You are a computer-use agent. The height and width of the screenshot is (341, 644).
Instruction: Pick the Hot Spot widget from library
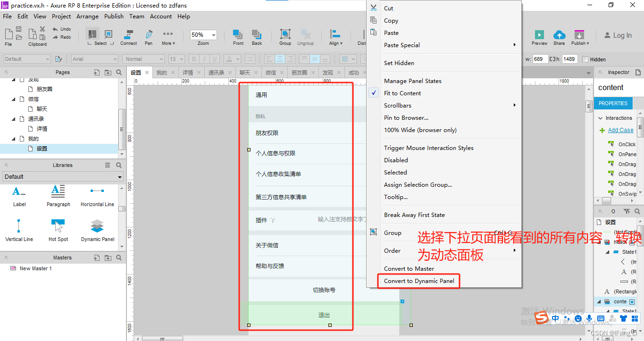click(59, 231)
